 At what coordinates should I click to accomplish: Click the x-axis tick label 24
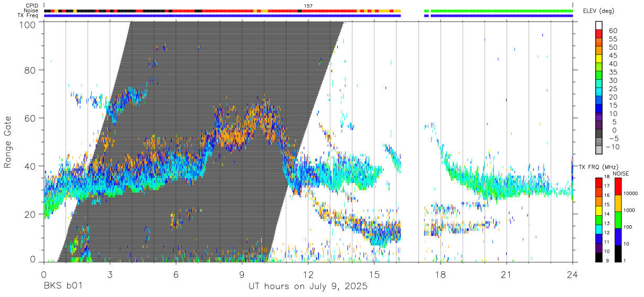[x=573, y=274]
